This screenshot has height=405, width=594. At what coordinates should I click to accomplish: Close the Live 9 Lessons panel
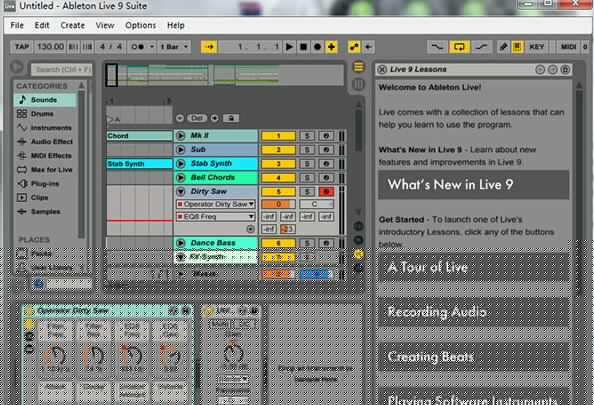point(382,69)
